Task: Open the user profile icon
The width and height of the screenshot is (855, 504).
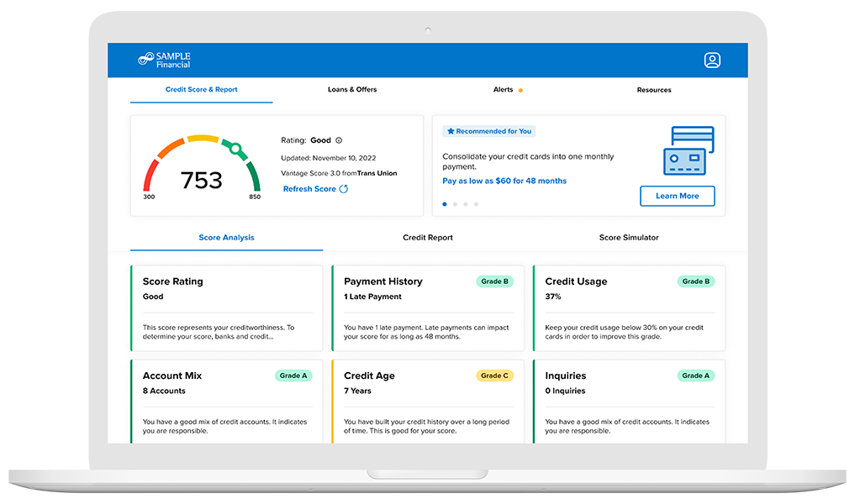Action: [712, 60]
